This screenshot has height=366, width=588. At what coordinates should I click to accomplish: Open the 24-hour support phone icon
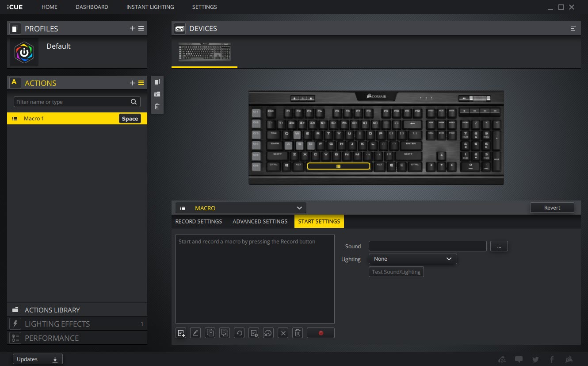501,359
